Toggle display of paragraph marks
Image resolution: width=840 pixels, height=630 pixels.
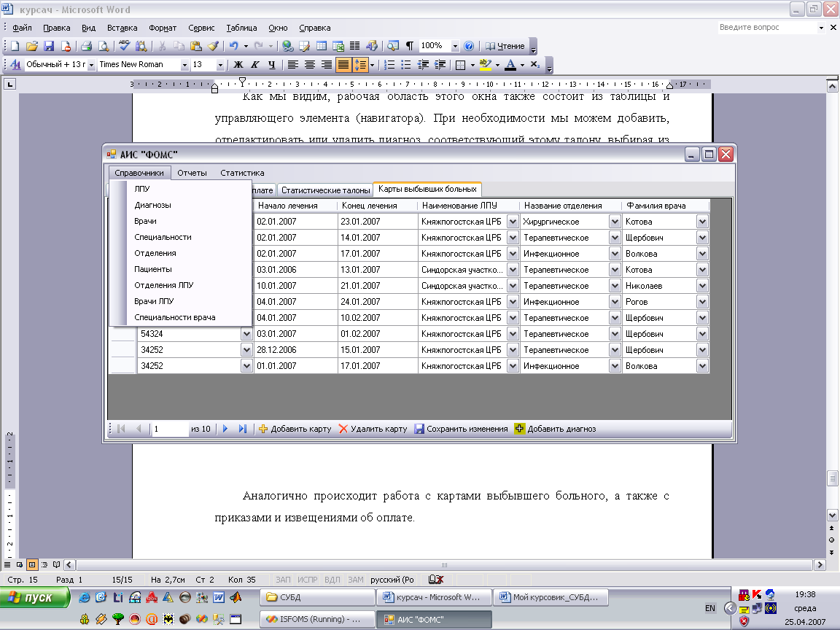coord(409,46)
